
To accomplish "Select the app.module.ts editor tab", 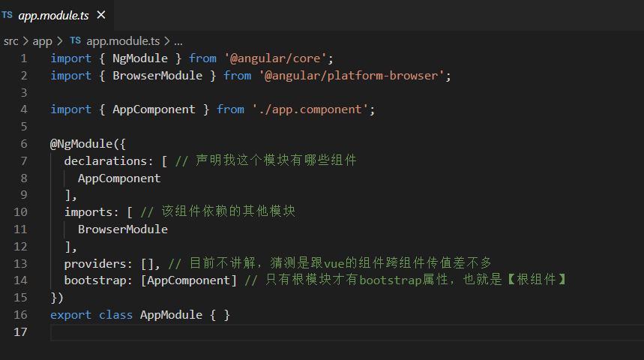I will pyautogui.click(x=56, y=15).
